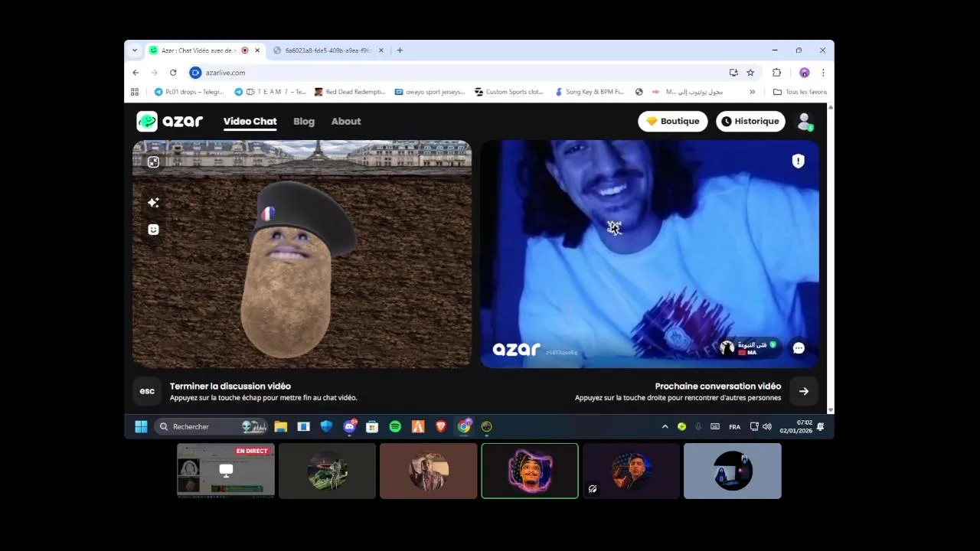Open the clock showing 07:02

click(796, 426)
